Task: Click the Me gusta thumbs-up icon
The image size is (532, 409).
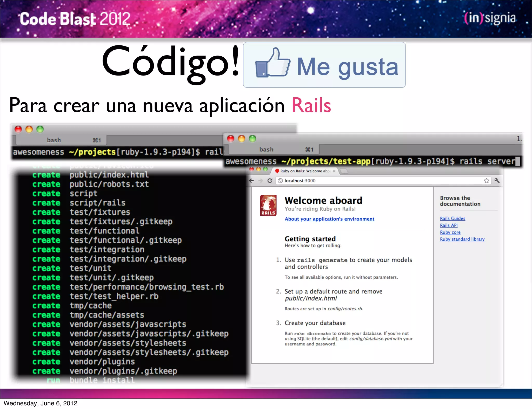Action: pyautogui.click(x=272, y=63)
